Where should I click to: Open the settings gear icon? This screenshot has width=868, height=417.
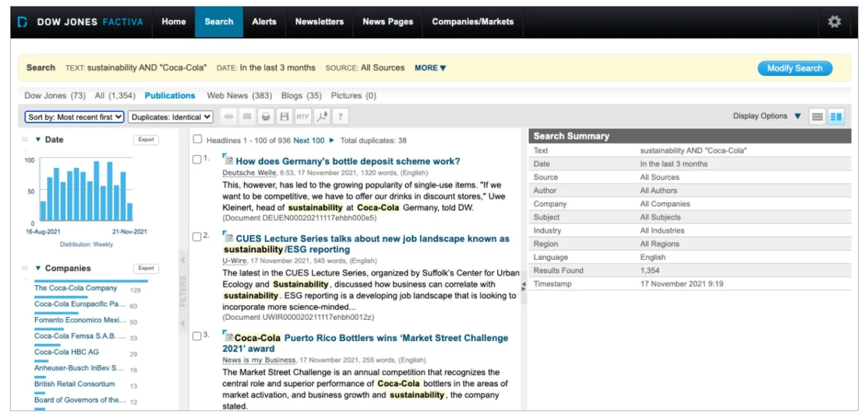coord(834,22)
